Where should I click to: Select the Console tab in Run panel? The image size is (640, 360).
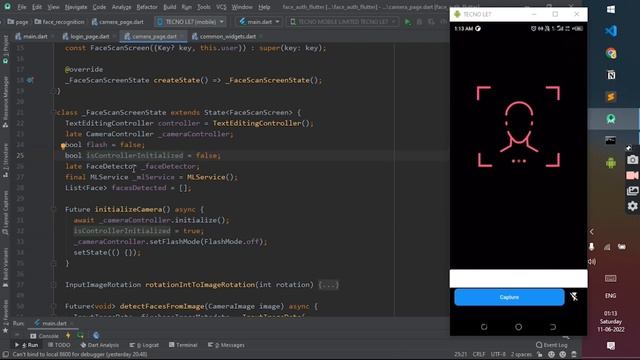pos(44,336)
